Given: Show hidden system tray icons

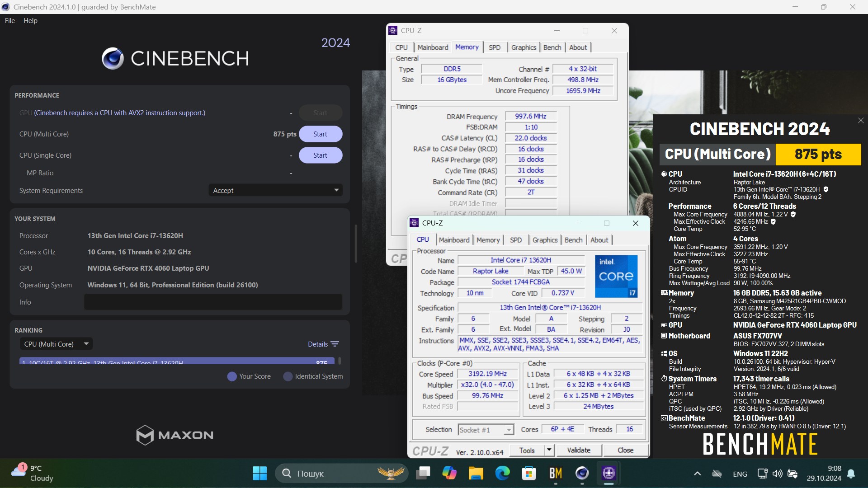Looking at the screenshot, I should pyautogui.click(x=697, y=474).
